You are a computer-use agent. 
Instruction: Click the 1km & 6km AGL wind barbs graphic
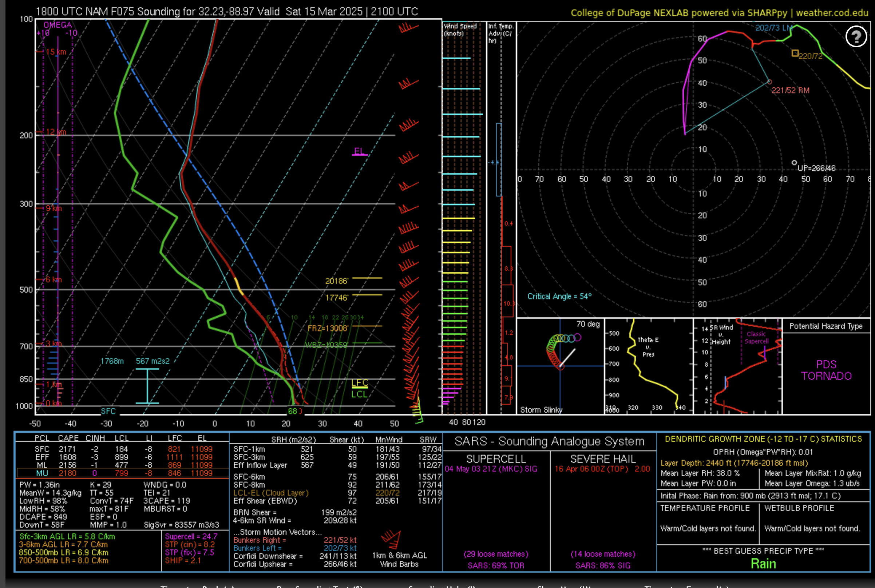coord(391,540)
